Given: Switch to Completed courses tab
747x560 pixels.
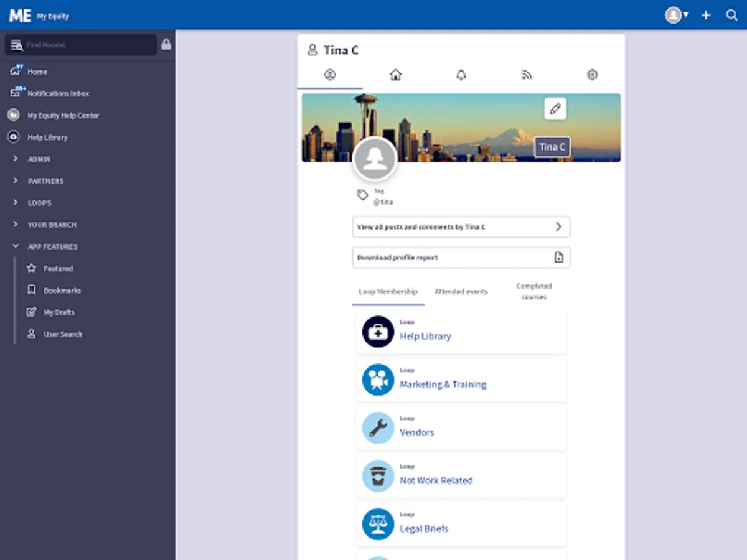Looking at the screenshot, I should click(534, 291).
